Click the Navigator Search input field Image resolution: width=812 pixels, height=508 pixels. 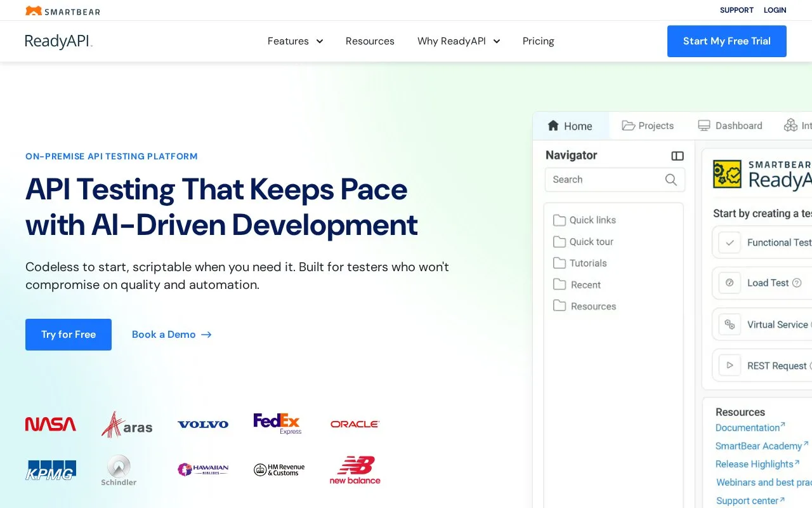[615, 180]
